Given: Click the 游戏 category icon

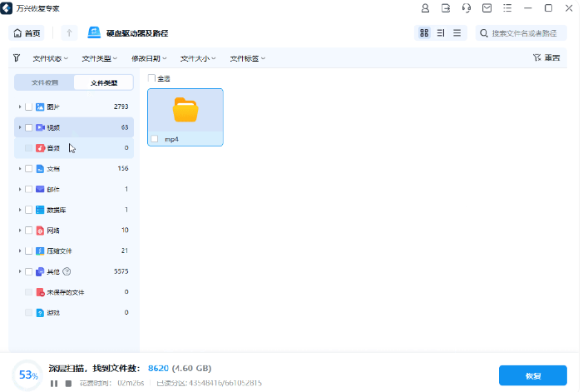Looking at the screenshot, I should 40,312.
